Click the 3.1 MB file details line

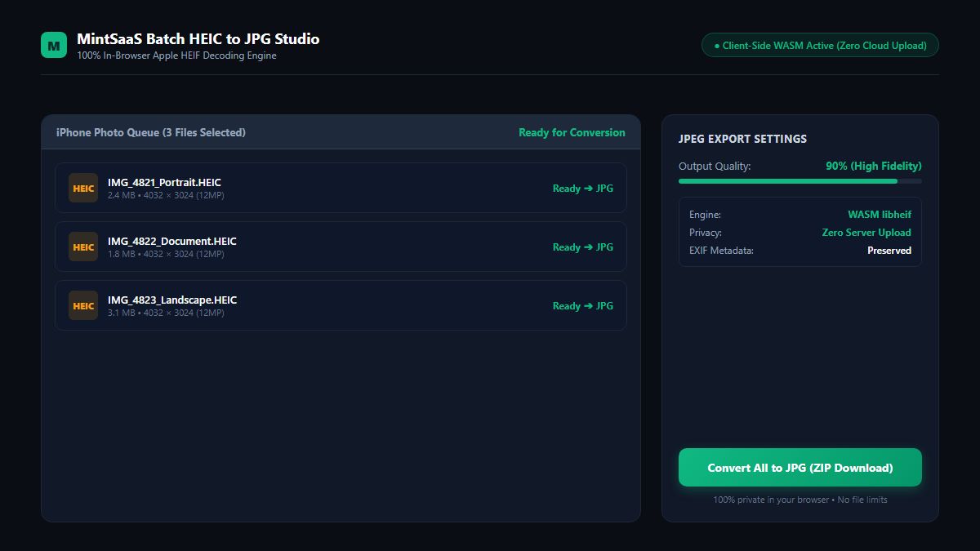tap(166, 313)
